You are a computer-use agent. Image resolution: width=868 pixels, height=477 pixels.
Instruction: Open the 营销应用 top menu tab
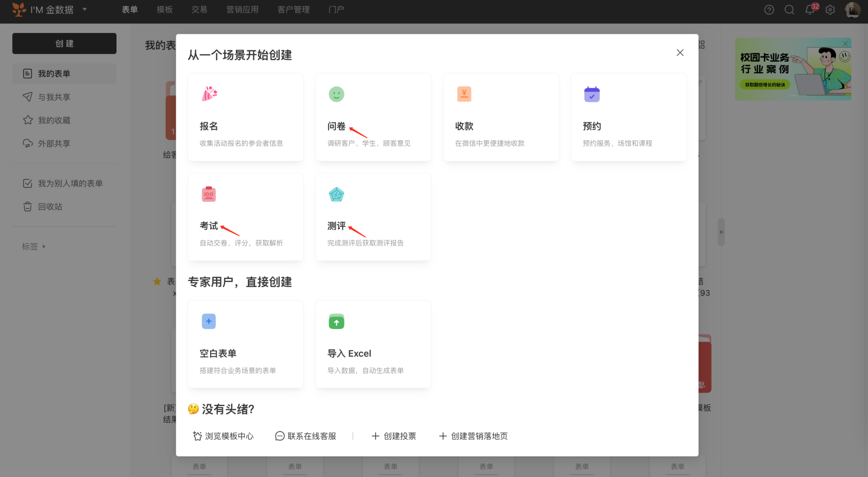pos(243,10)
